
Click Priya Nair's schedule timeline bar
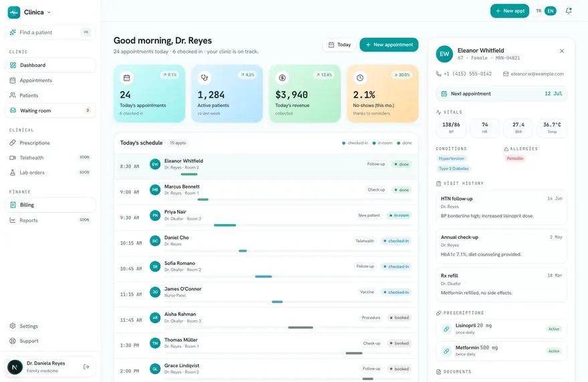[225, 225]
